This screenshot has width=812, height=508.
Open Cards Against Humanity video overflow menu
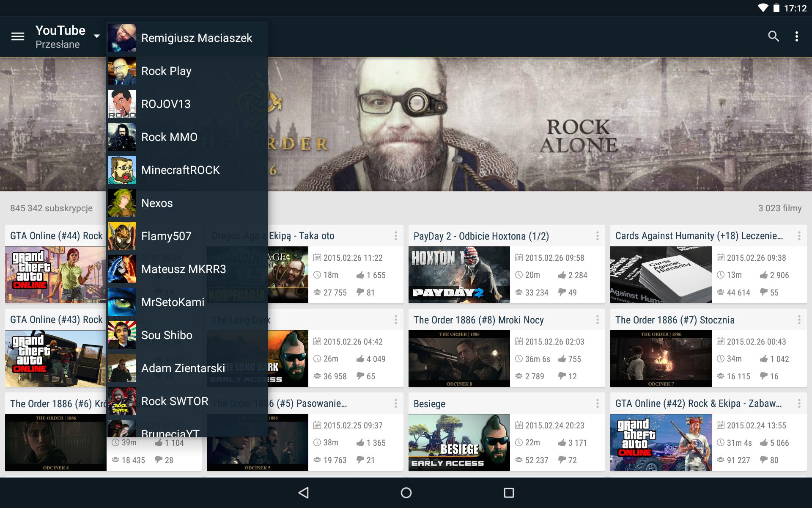(799, 236)
